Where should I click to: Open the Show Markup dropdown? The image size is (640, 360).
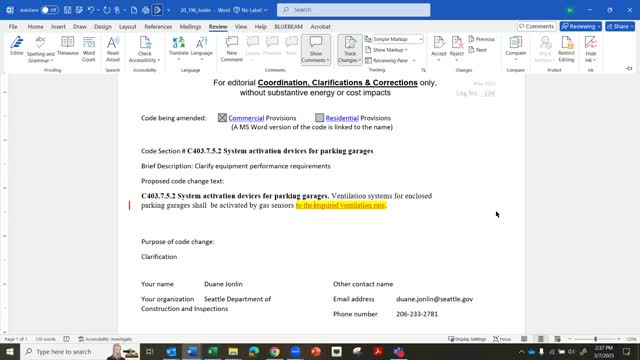387,50
